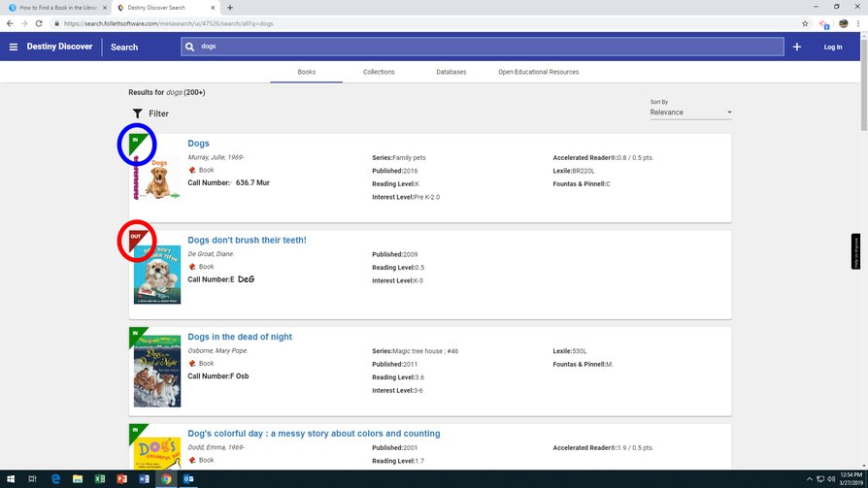The height and width of the screenshot is (488, 868).
Task: Click the dogs search input field
Action: 485,47
